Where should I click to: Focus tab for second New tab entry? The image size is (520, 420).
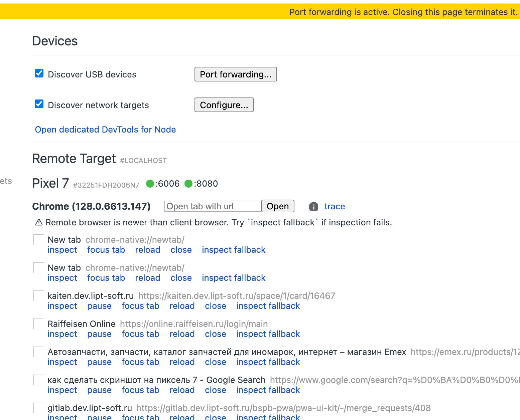tap(106, 278)
